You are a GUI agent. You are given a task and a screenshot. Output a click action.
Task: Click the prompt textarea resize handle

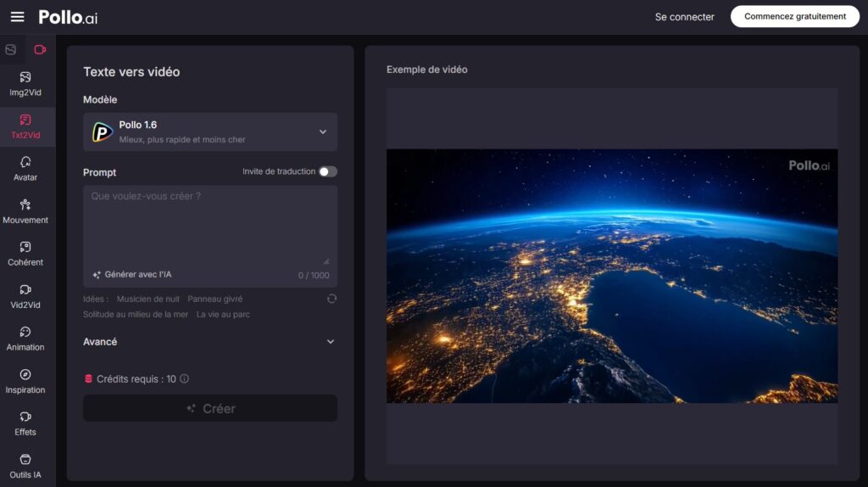(326, 261)
